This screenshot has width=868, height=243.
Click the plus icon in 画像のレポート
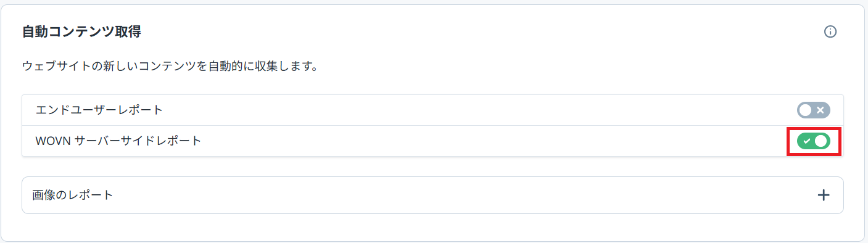(x=823, y=195)
